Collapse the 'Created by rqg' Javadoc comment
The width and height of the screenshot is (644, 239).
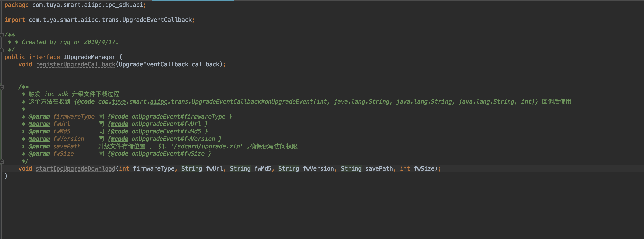click(x=2, y=35)
